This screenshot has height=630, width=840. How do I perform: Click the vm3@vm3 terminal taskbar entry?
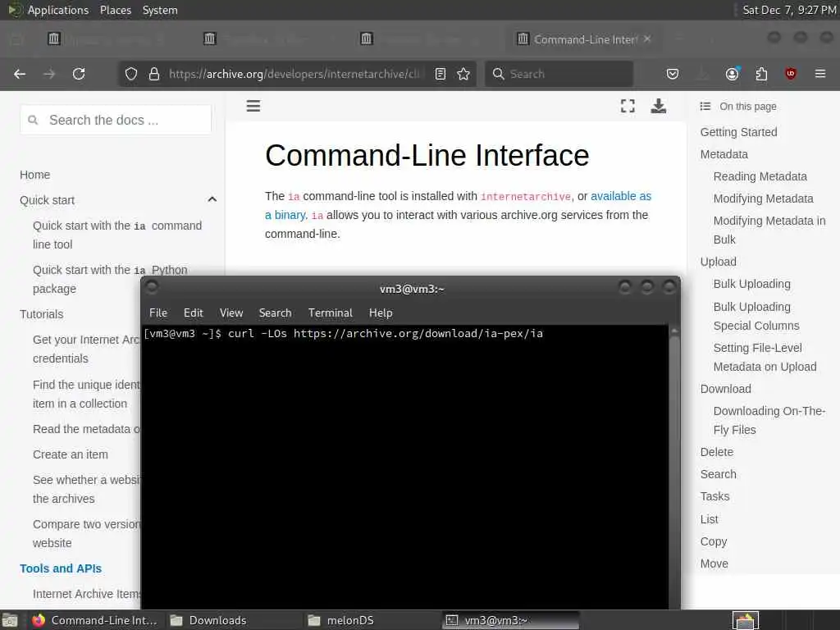(x=510, y=620)
